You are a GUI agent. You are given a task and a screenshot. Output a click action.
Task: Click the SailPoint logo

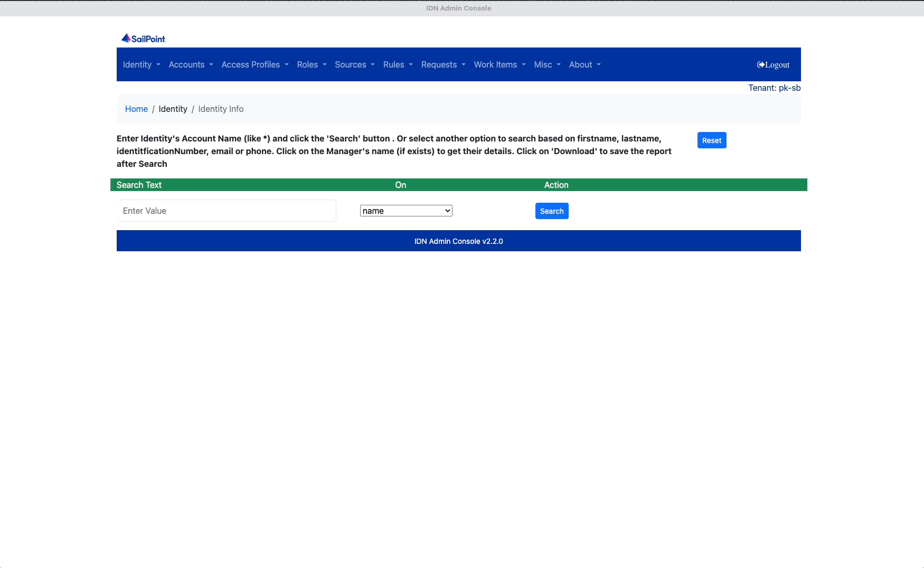point(143,39)
